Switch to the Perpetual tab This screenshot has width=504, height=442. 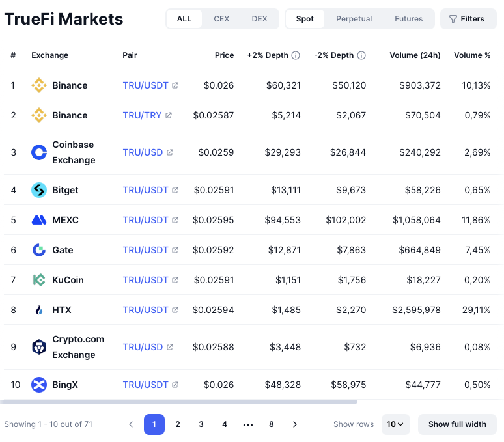354,19
